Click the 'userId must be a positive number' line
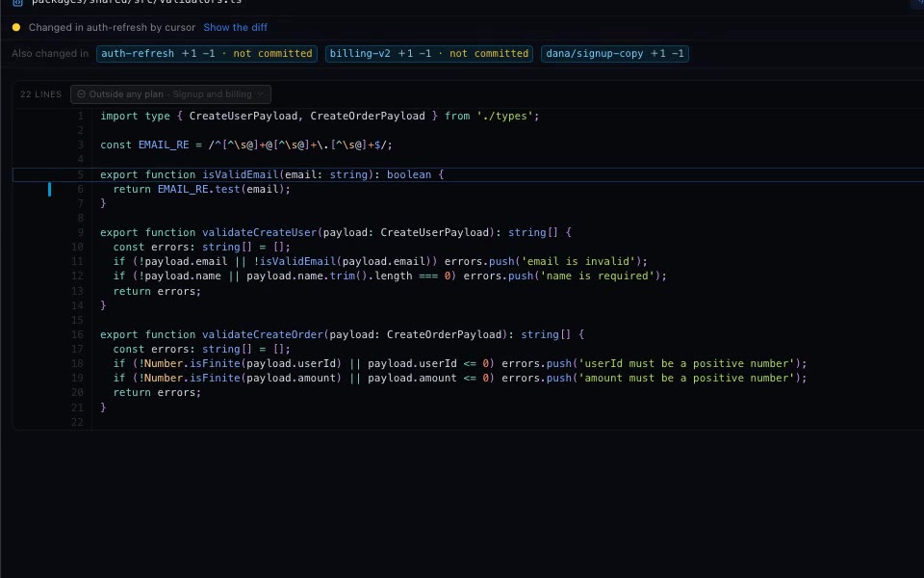 pyautogui.click(x=460, y=363)
